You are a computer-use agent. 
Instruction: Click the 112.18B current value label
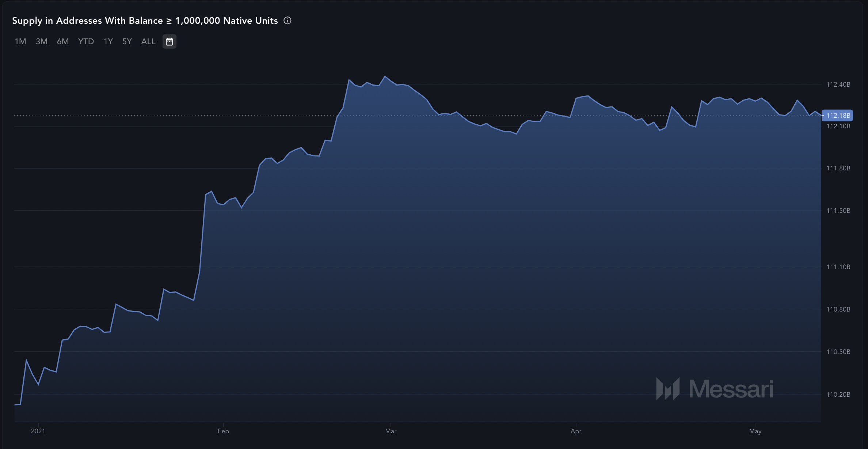[x=837, y=116]
